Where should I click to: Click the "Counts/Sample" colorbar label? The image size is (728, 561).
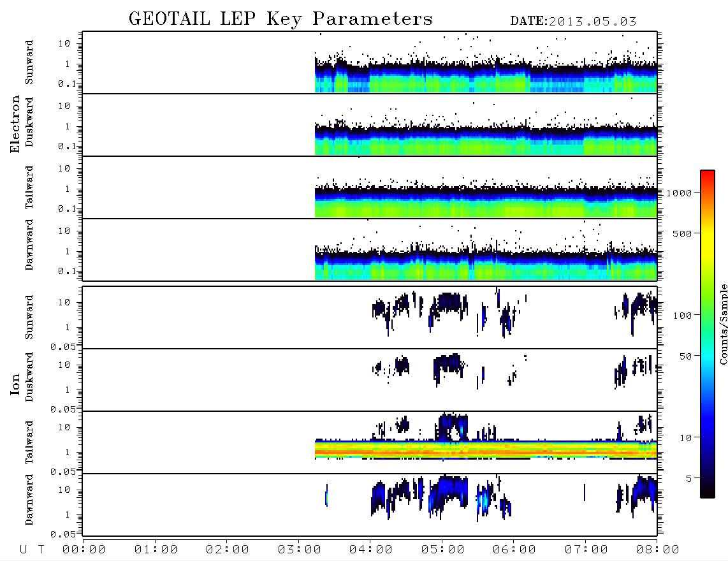pyautogui.click(x=723, y=324)
